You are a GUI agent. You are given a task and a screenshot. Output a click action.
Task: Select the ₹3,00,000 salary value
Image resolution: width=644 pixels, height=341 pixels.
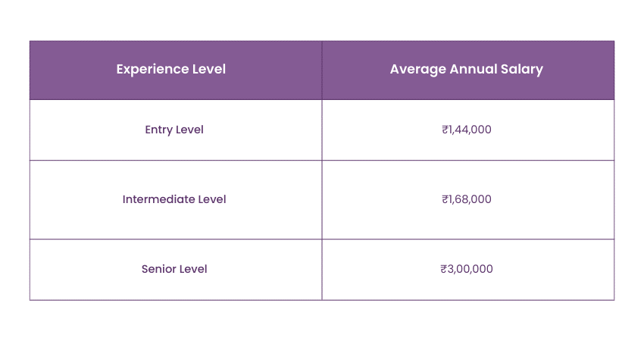click(x=467, y=269)
